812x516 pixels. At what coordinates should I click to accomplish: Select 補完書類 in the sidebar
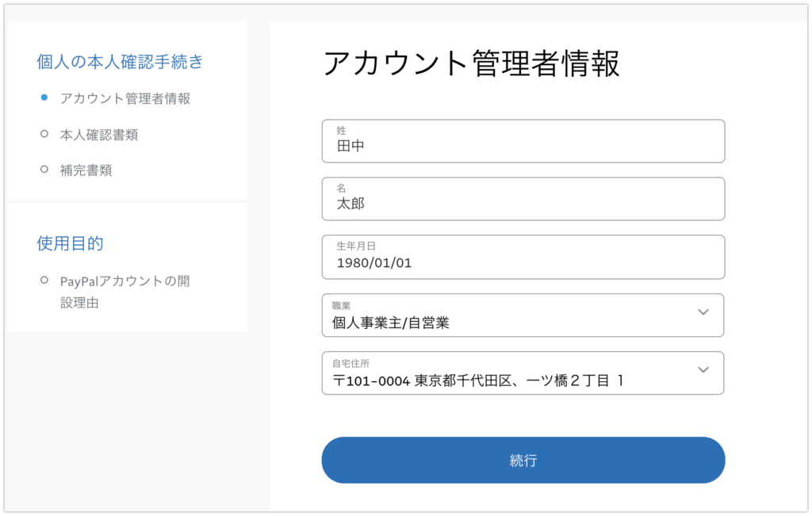[86, 170]
